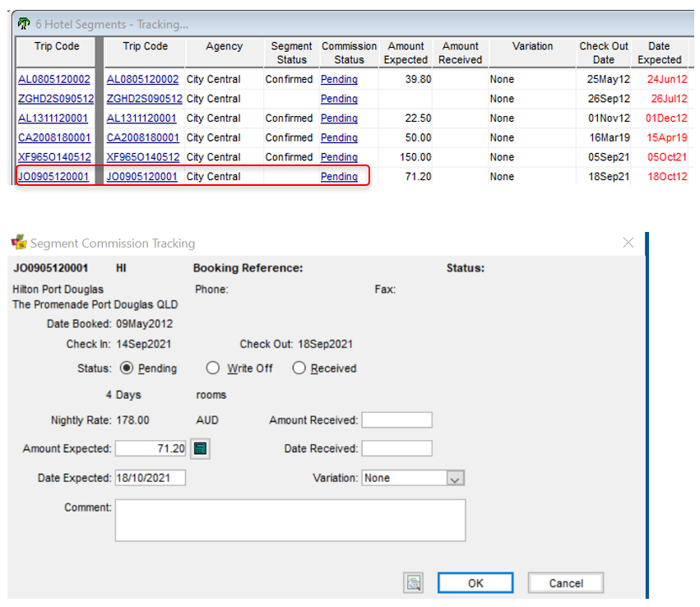700x607 pixels.
Task: Open Pending link for trip AL0805120002
Action: [339, 79]
